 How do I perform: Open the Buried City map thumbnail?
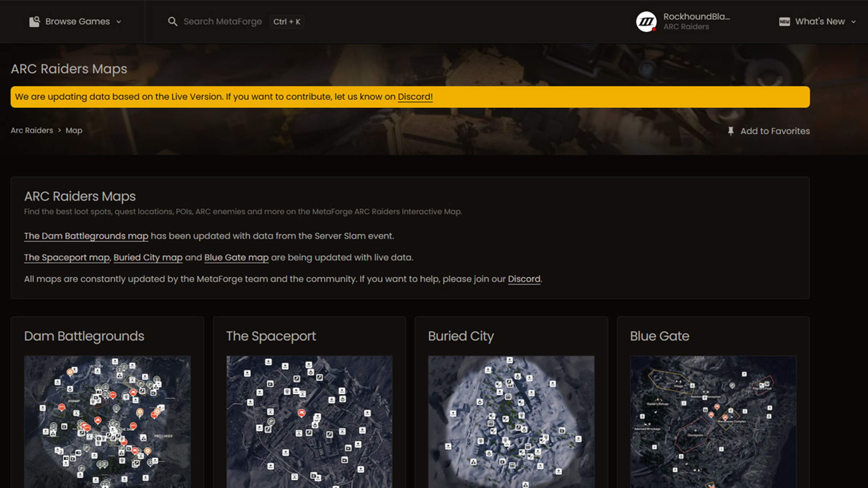pos(511,421)
